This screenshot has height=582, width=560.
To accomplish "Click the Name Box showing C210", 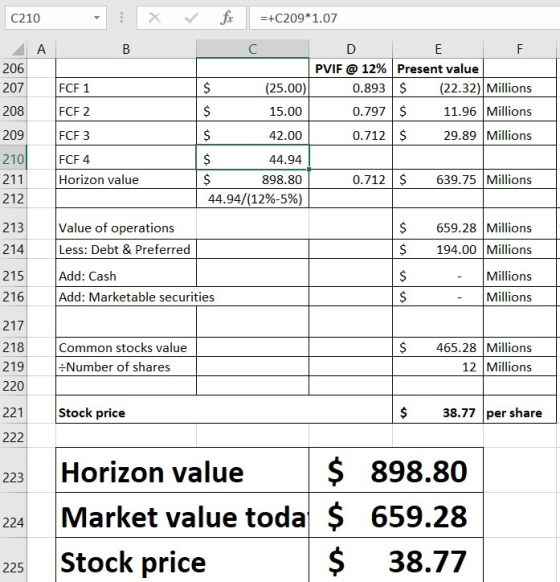I will click(x=56, y=18).
